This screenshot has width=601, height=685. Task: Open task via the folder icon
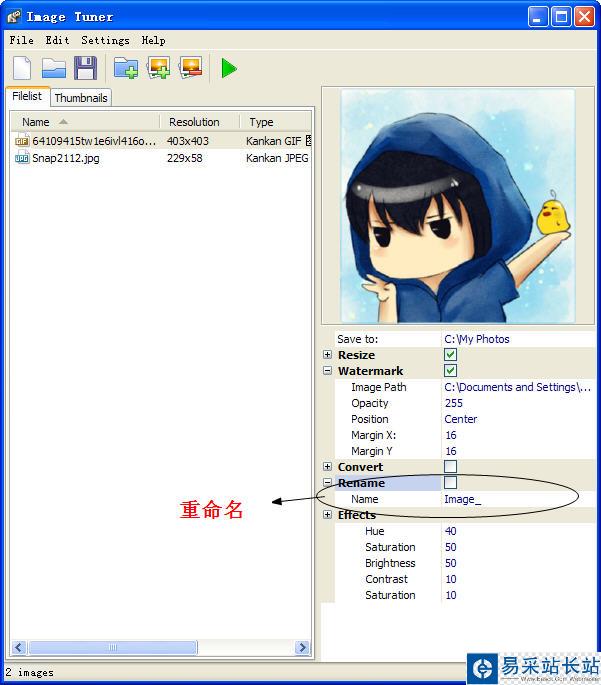coord(54,69)
